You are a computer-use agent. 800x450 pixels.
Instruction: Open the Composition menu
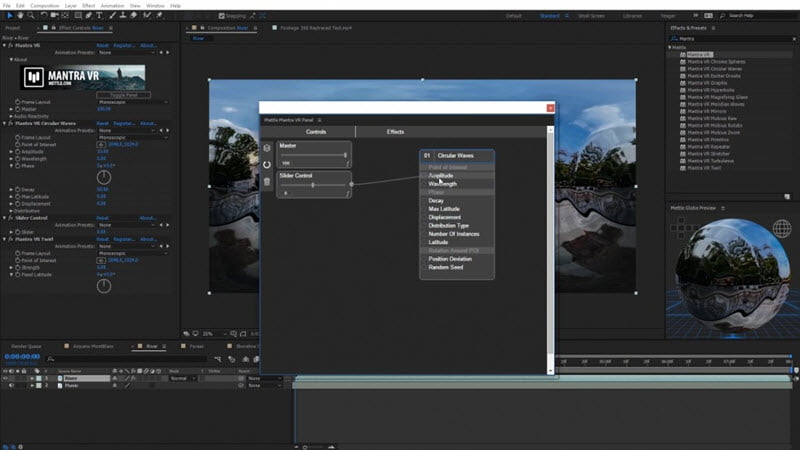coord(45,6)
